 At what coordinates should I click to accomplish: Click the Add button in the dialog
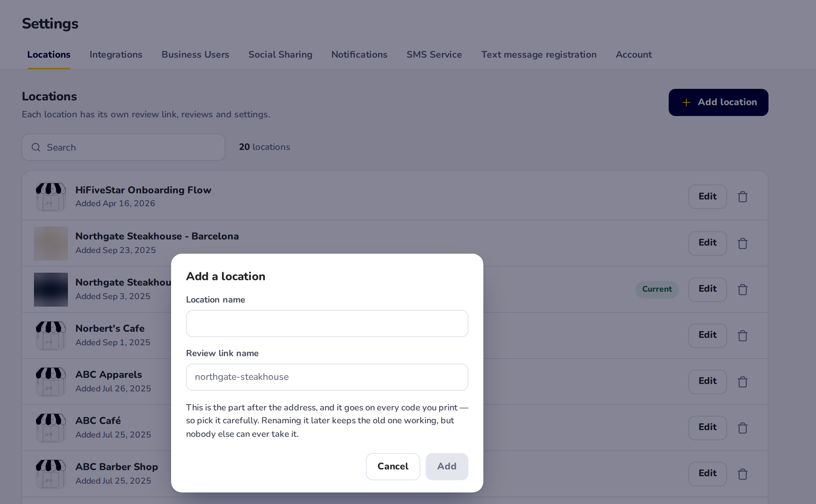[447, 466]
